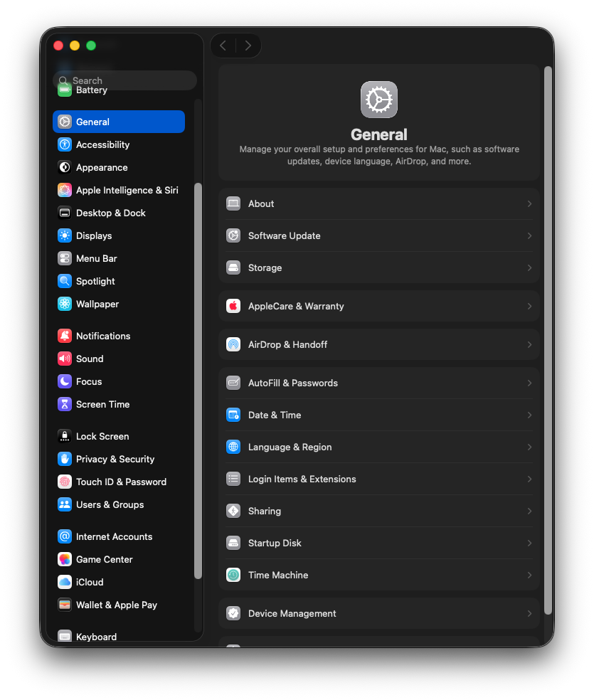Screen dimensions: 594x700
Task: Click the Touch ID fingerprint icon
Action: coord(65,482)
